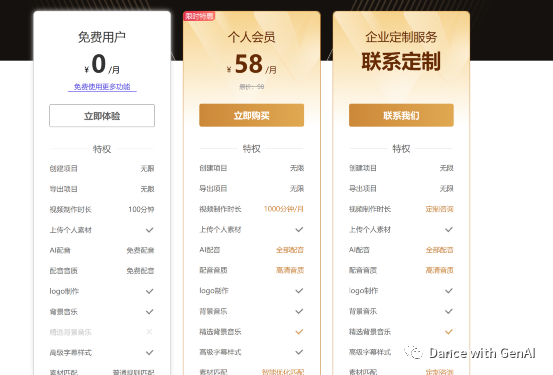Click orange 精选背景音乐 checkmark in 企业定制服务 card
553x375 pixels.
click(449, 332)
